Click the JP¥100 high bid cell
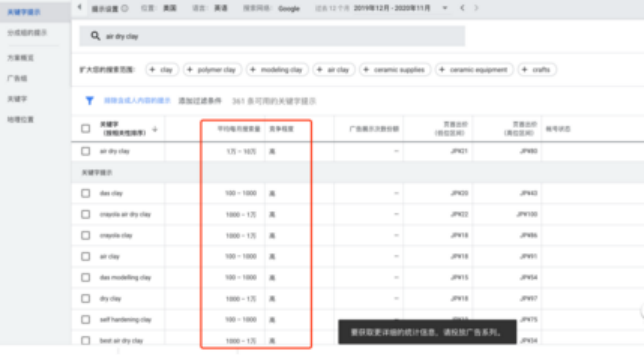The width and height of the screenshot is (644, 363). click(x=527, y=214)
